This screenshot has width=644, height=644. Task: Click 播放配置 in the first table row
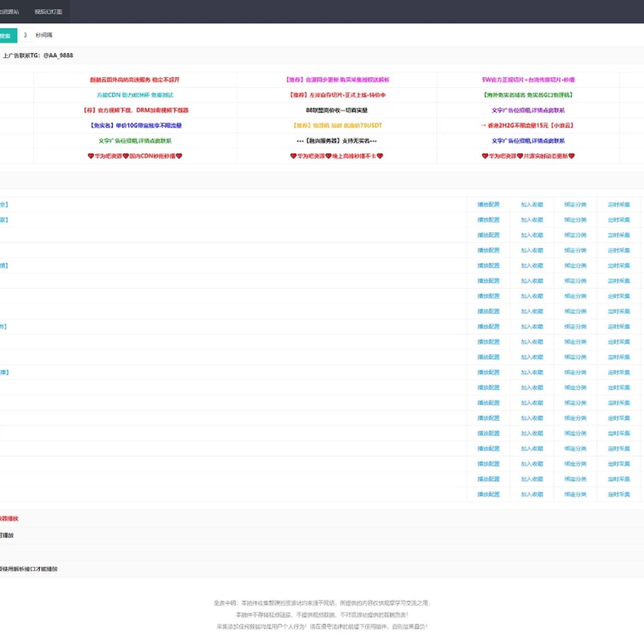(488, 204)
